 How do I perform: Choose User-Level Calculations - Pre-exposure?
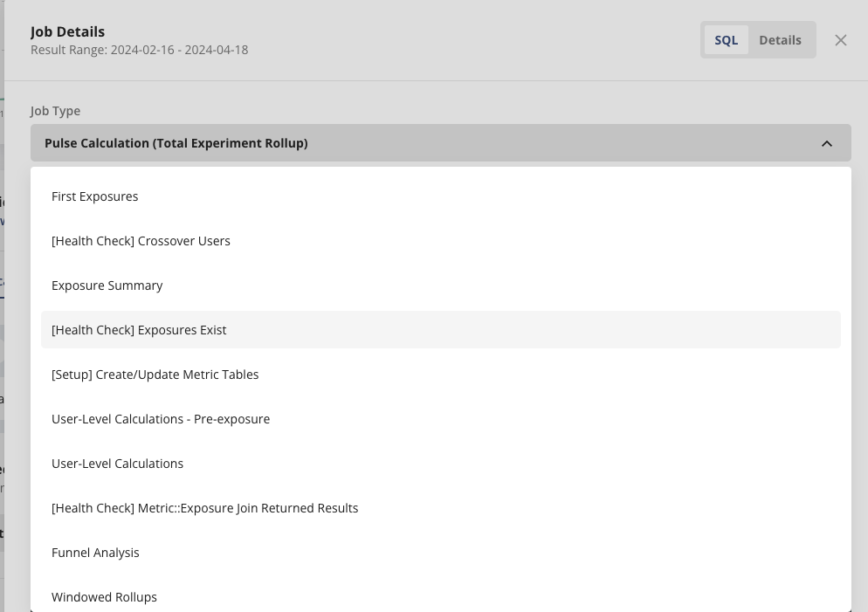click(161, 419)
